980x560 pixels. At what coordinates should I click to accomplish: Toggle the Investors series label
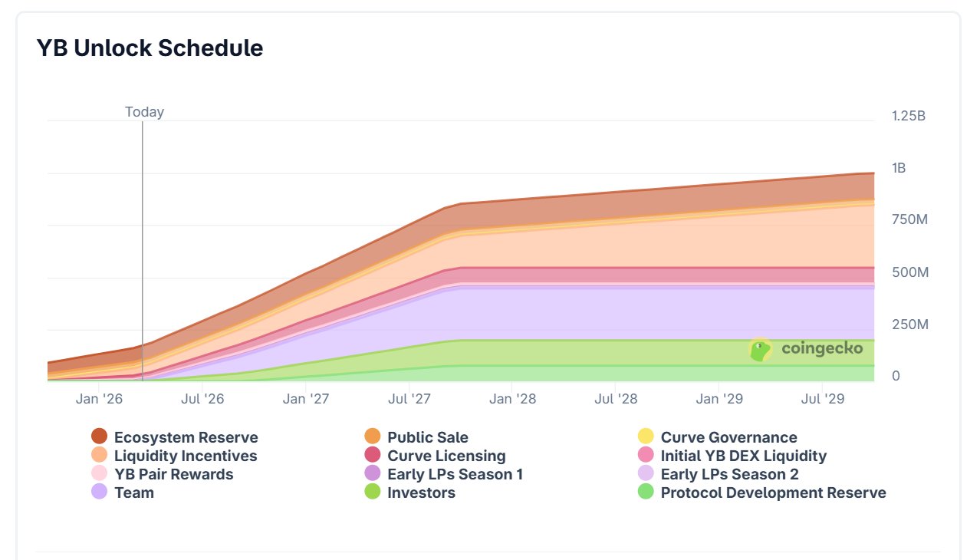[x=421, y=492]
